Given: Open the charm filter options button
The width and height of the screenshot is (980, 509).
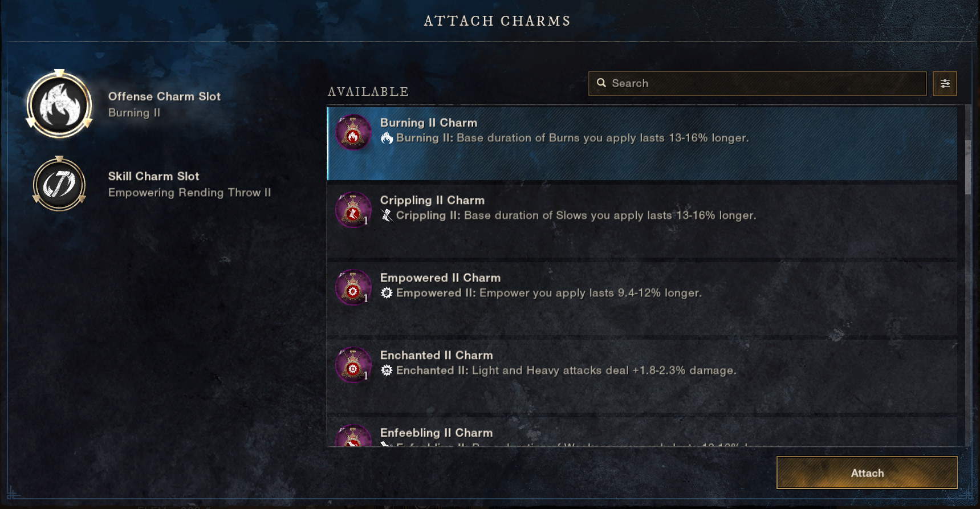Looking at the screenshot, I should coord(945,84).
